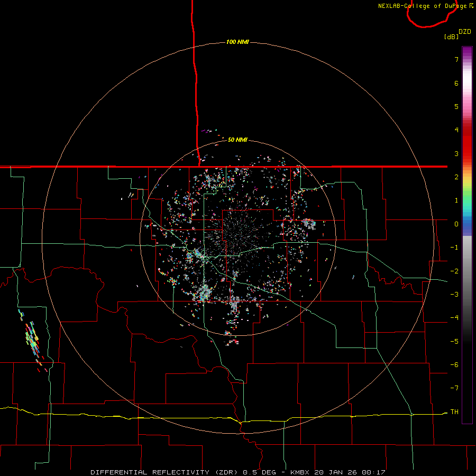Click the -4 value on the scale
476x476 pixels.
tap(454, 318)
